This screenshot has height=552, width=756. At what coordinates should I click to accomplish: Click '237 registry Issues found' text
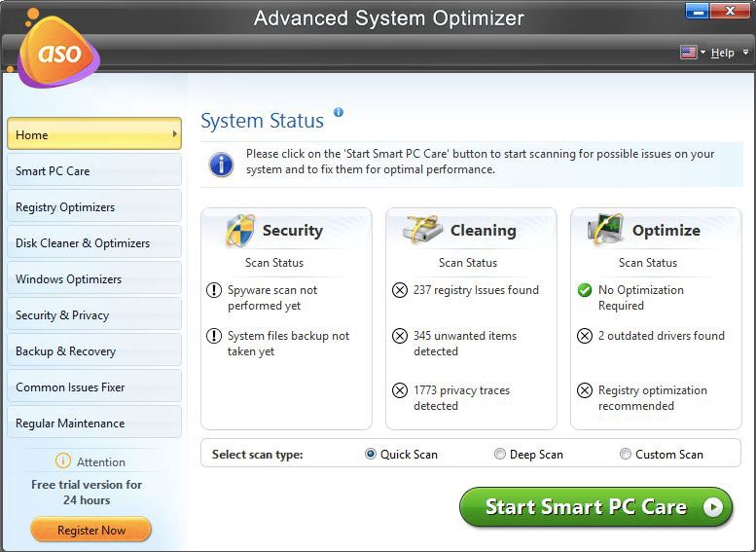476,290
